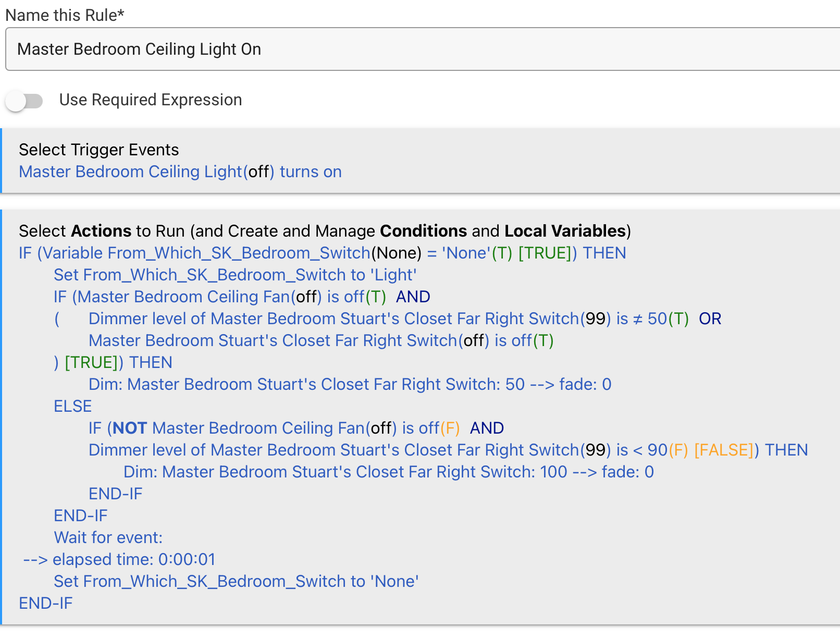Click the '--> elapsed time: 0:00:01' line

[119, 559]
